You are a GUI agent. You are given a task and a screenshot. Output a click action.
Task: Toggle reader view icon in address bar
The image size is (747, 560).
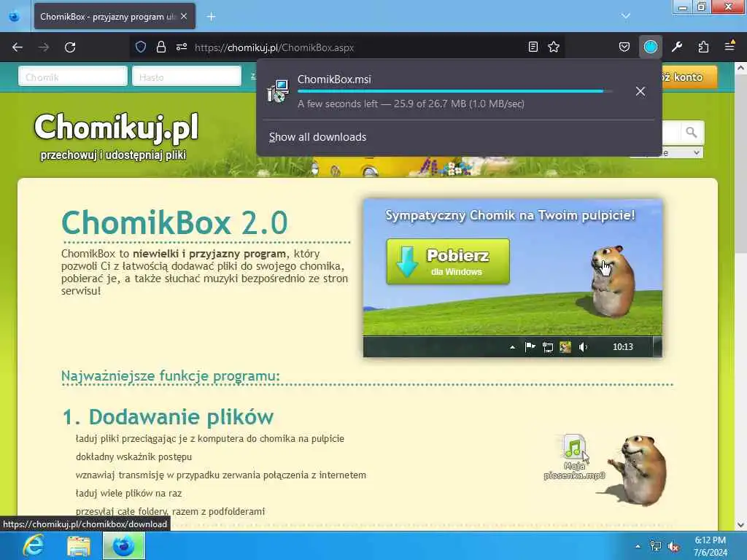tap(533, 47)
